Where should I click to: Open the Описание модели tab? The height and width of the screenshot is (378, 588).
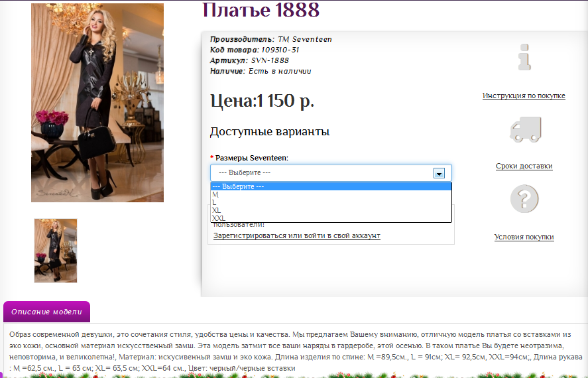46,312
